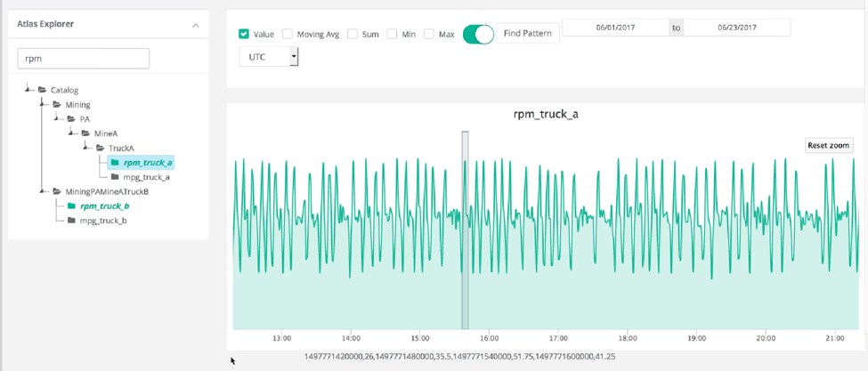
Task: Click the mpg_truck_b folder icon
Action: coord(71,220)
